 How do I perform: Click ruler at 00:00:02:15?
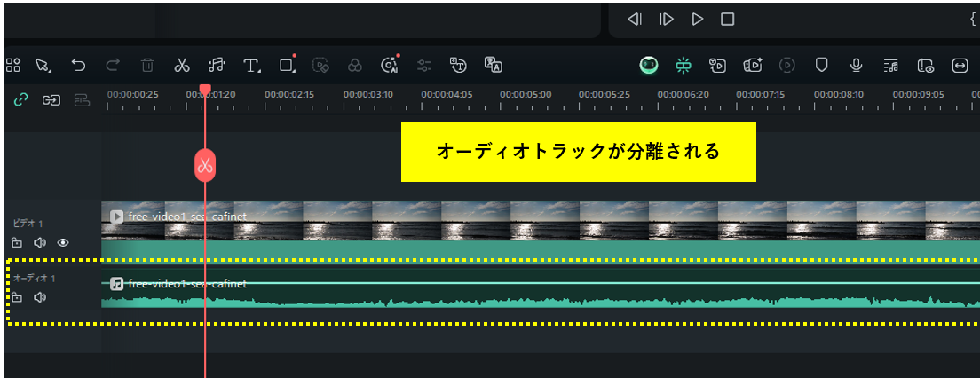(x=289, y=95)
